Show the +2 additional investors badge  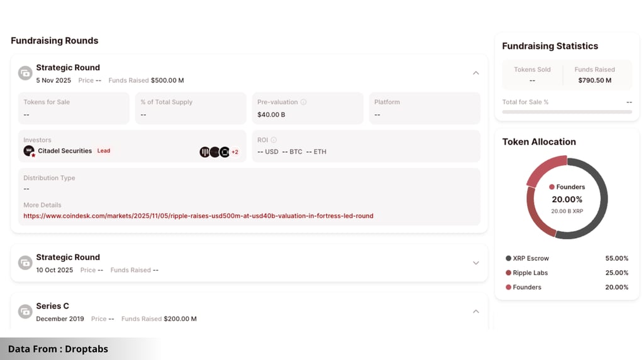click(235, 152)
